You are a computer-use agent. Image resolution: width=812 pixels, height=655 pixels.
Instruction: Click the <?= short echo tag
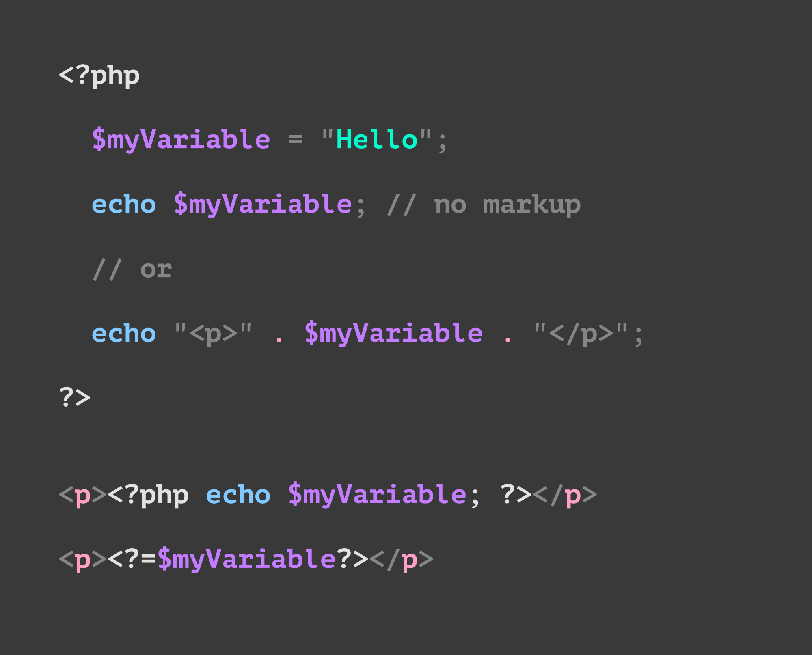coord(132,560)
